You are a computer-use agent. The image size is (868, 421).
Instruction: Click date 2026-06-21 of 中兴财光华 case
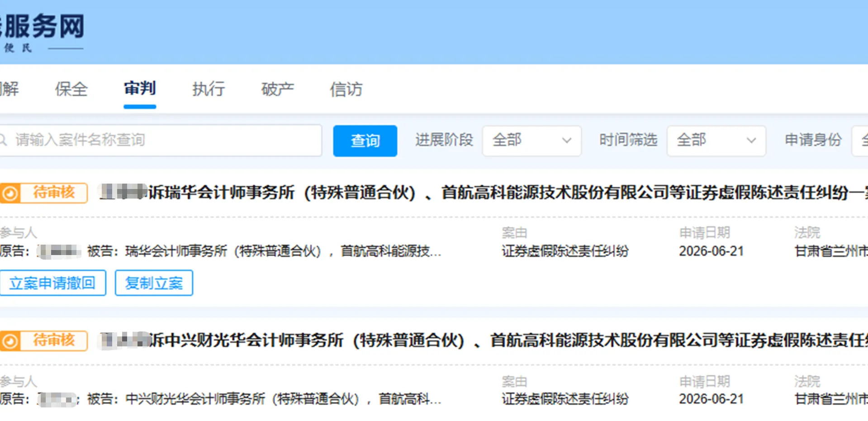pyautogui.click(x=711, y=399)
